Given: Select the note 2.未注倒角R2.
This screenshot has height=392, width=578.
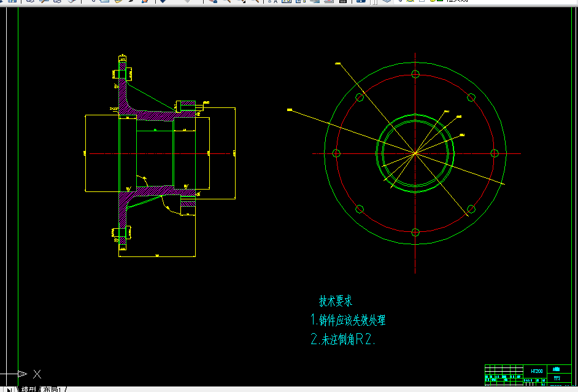Looking at the screenshot, I should point(343,339).
